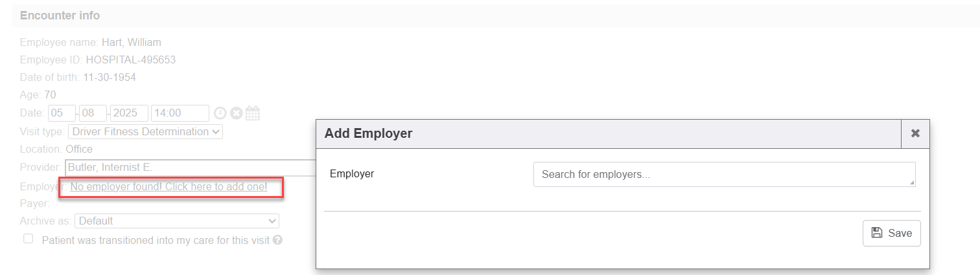980x275 pixels.
Task: Open the calendar date picker icon
Action: click(x=253, y=113)
